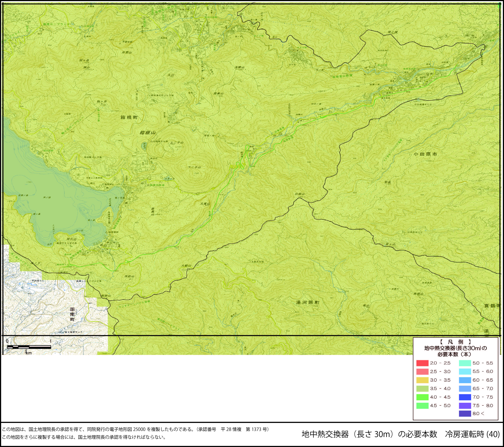
Task: Click the dark purple 8.0 < legend swatch
Action: tap(465, 413)
